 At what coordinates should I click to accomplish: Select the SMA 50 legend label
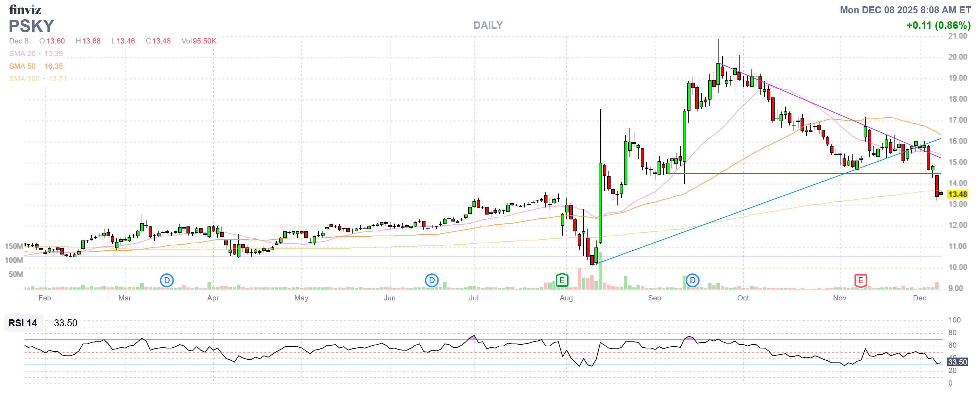[x=22, y=66]
